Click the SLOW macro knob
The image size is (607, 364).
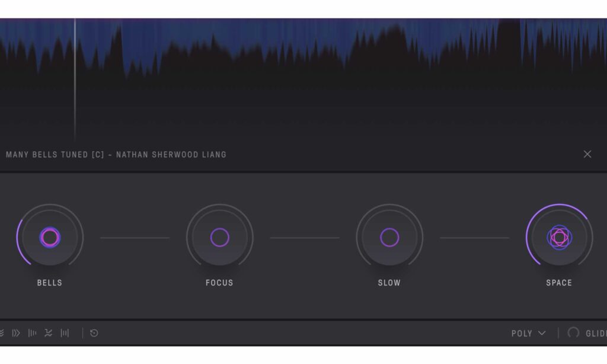pyautogui.click(x=389, y=237)
